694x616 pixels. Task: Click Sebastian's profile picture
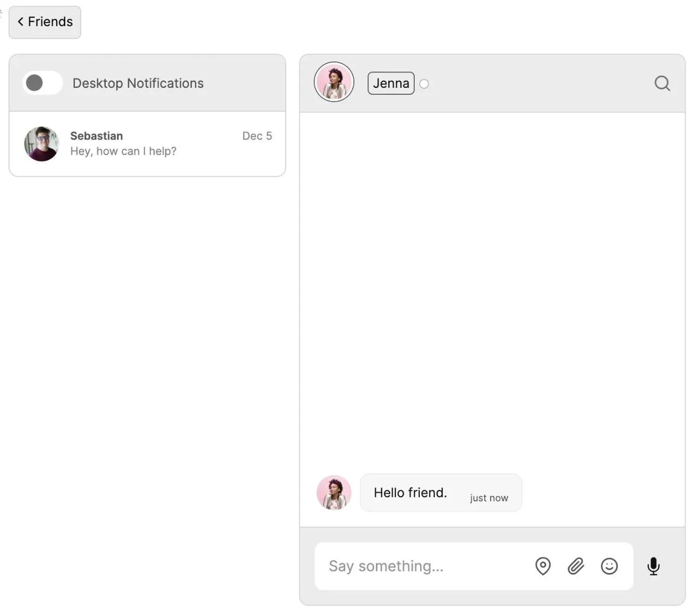pyautogui.click(x=41, y=144)
